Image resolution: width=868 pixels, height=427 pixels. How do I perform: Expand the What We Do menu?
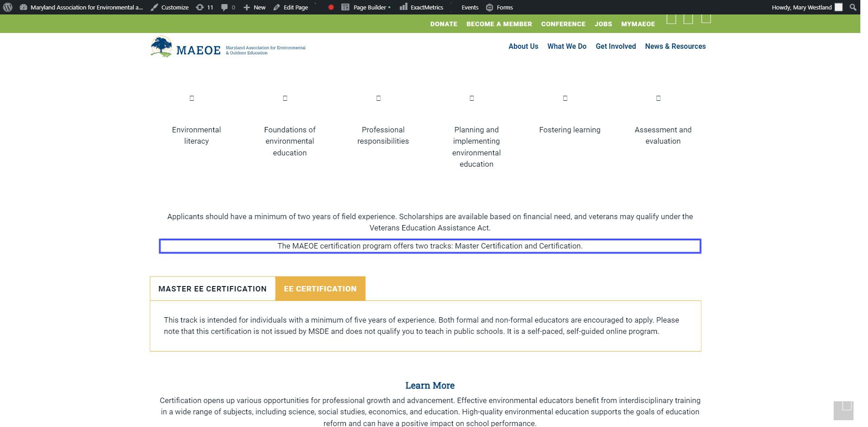coord(566,46)
